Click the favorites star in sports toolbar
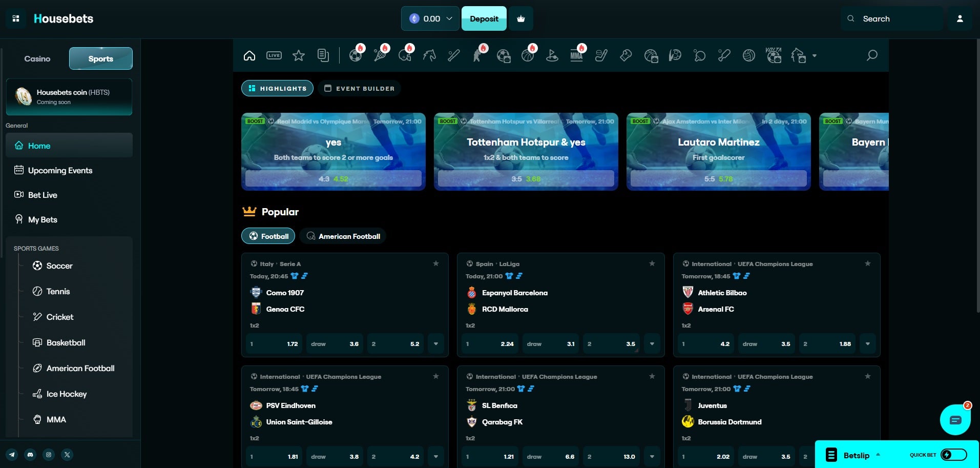This screenshot has width=980, height=468. point(299,55)
